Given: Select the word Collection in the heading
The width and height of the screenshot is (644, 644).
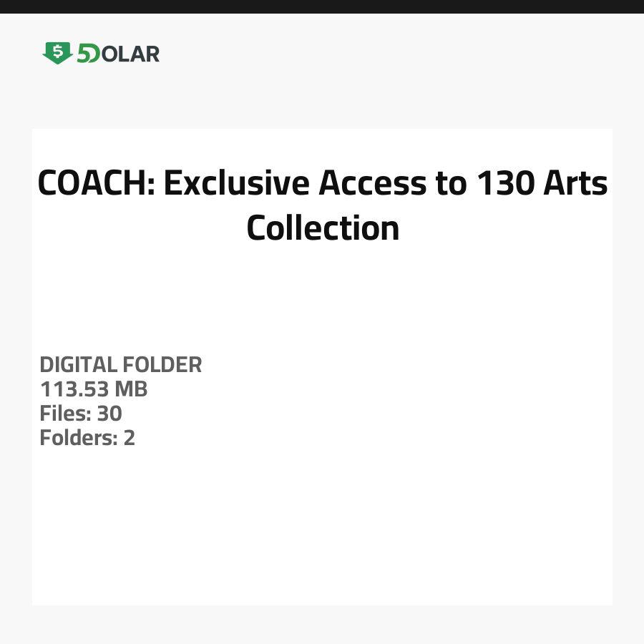Looking at the screenshot, I should click(323, 228).
